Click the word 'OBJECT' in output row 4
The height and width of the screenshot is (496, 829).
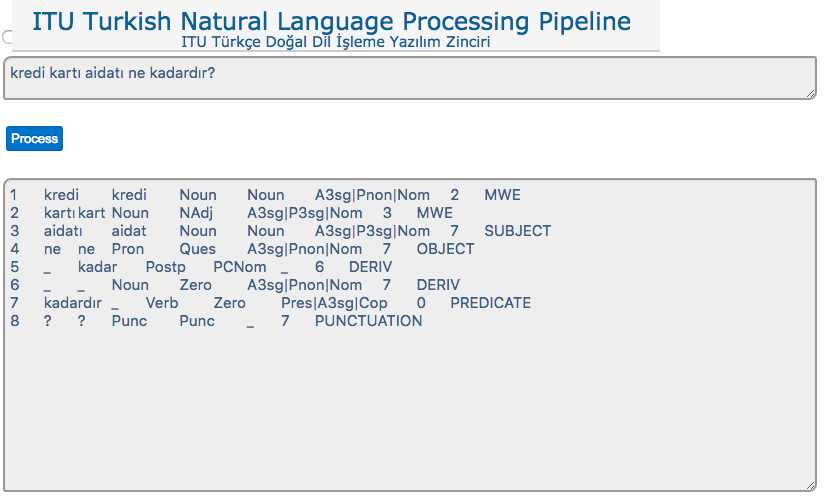[445, 249]
